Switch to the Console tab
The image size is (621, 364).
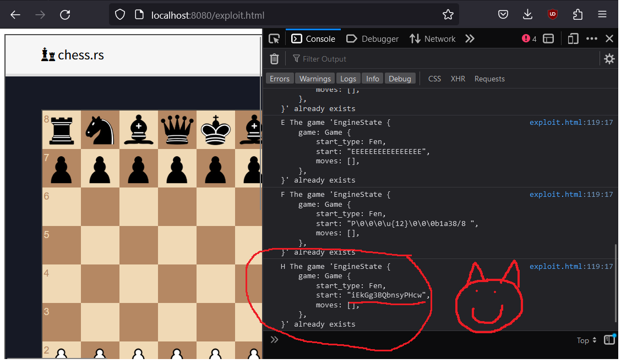[x=313, y=39]
